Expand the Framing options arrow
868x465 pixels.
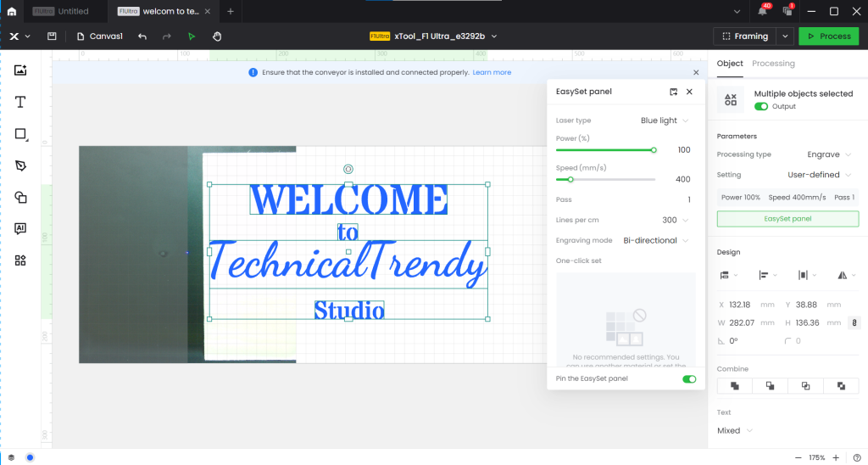pos(785,36)
